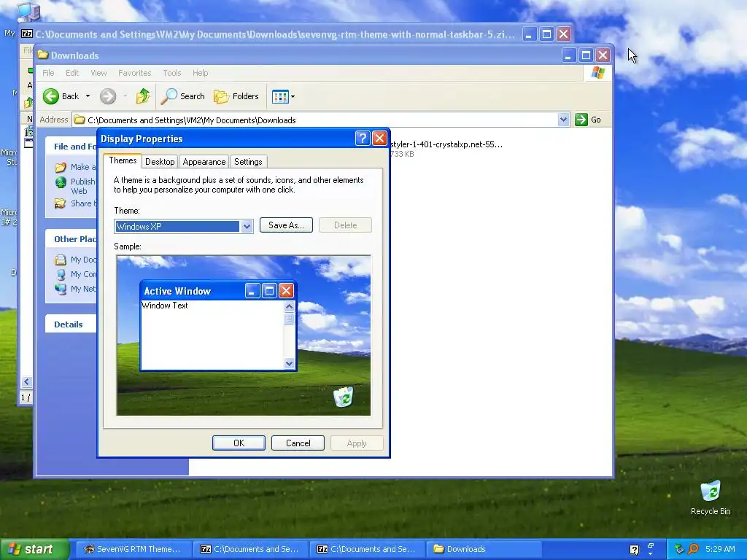This screenshot has height=560, width=747.
Task: Click the taskbar help question icon
Action: (x=634, y=550)
